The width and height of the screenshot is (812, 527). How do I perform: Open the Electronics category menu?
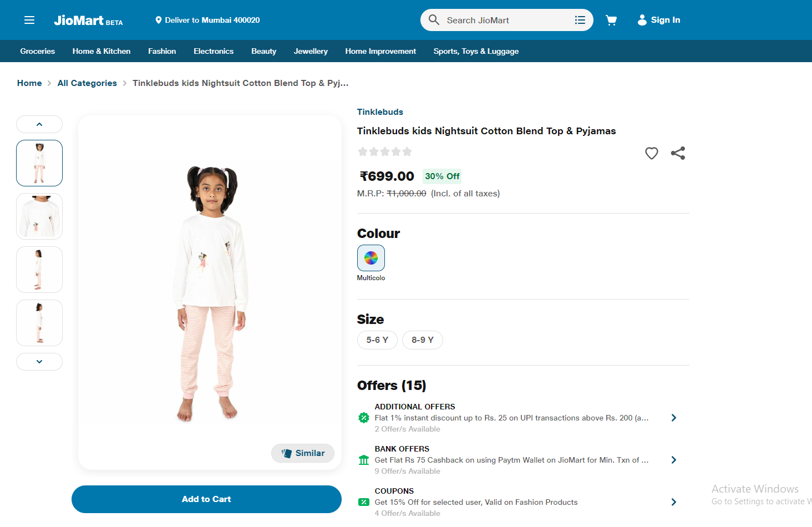coord(214,51)
